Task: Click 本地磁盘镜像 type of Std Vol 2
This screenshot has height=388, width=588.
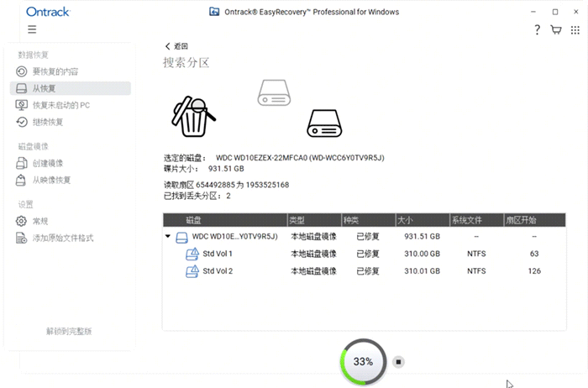Action: tap(313, 271)
